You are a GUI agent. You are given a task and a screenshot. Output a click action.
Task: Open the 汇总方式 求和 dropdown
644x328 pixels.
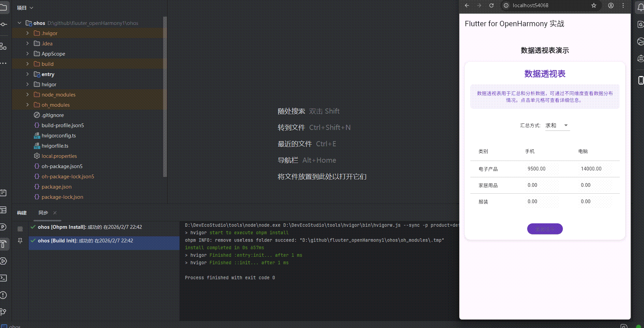[557, 125]
